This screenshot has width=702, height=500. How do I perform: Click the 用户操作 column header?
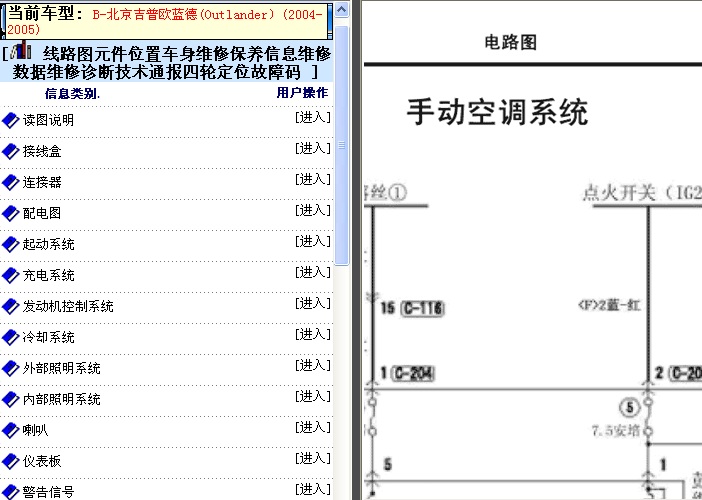pyautogui.click(x=302, y=93)
